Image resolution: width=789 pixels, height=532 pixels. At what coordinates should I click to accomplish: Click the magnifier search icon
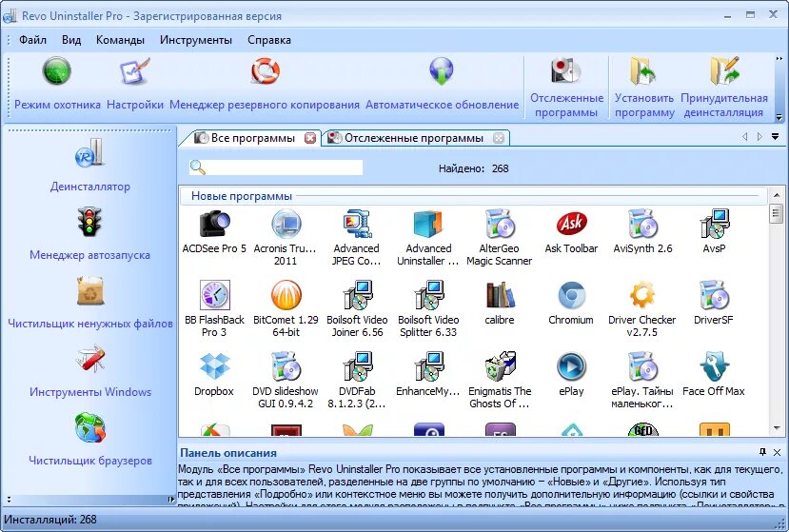[198, 167]
